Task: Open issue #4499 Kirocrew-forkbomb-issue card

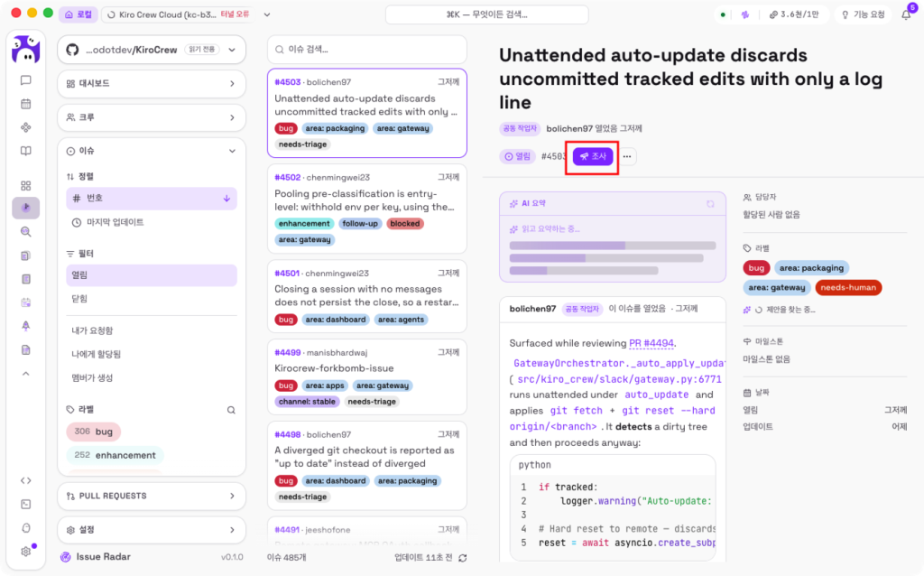Action: pyautogui.click(x=367, y=376)
